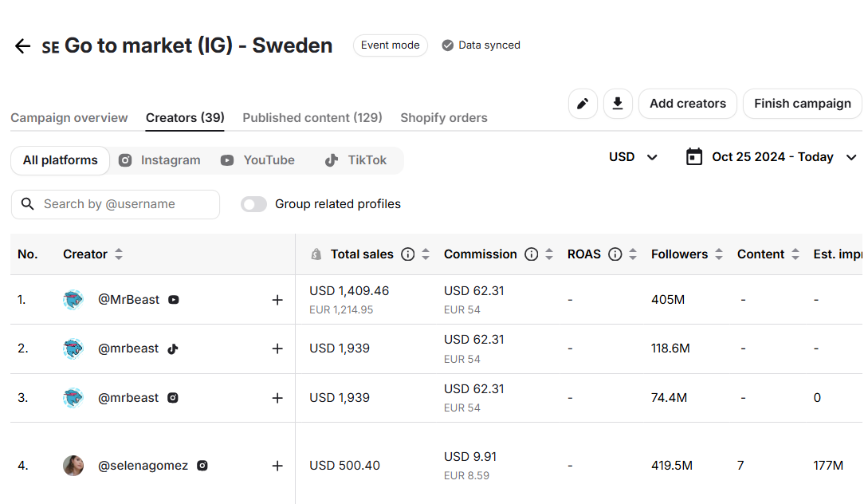Viewport: 868px width, 504px height.
Task: Expand the Oct 25 2024 - Today date dropdown
Action: click(x=851, y=157)
